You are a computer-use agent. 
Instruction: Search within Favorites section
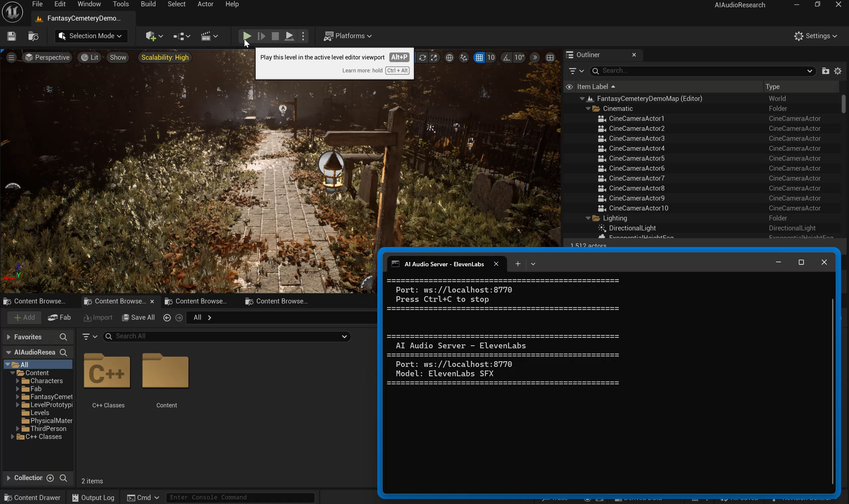(x=63, y=337)
